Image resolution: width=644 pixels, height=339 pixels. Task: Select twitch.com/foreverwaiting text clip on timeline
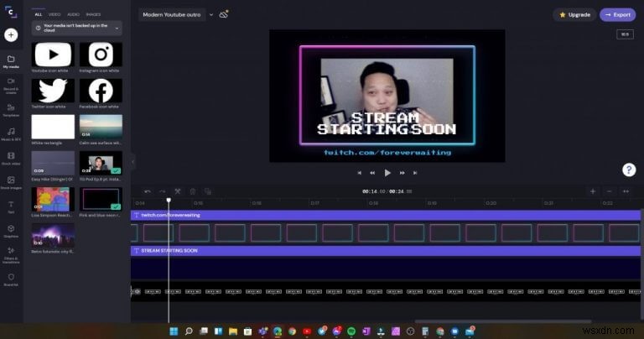tap(385, 215)
